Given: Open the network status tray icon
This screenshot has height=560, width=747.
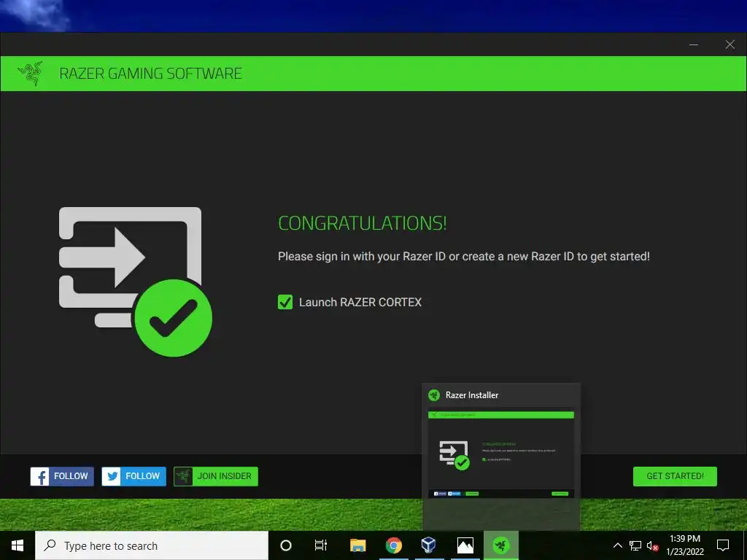Looking at the screenshot, I should tap(635, 545).
